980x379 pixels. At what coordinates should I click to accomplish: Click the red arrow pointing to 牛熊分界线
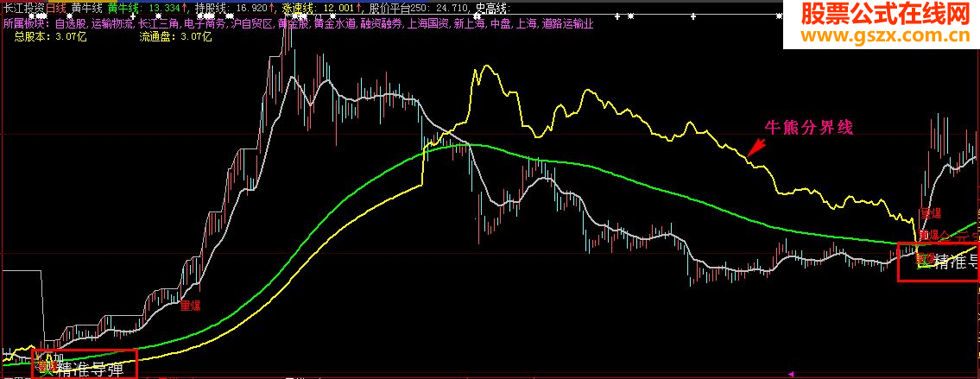(756, 148)
